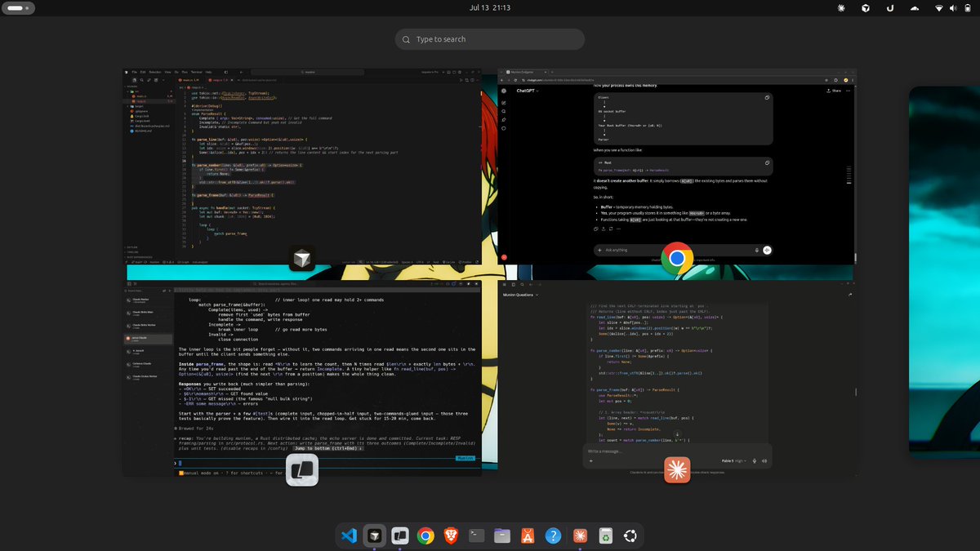The height and width of the screenshot is (551, 980).
Task: Select the Claude Munin Questions window thumbnail
Action: pos(677,379)
